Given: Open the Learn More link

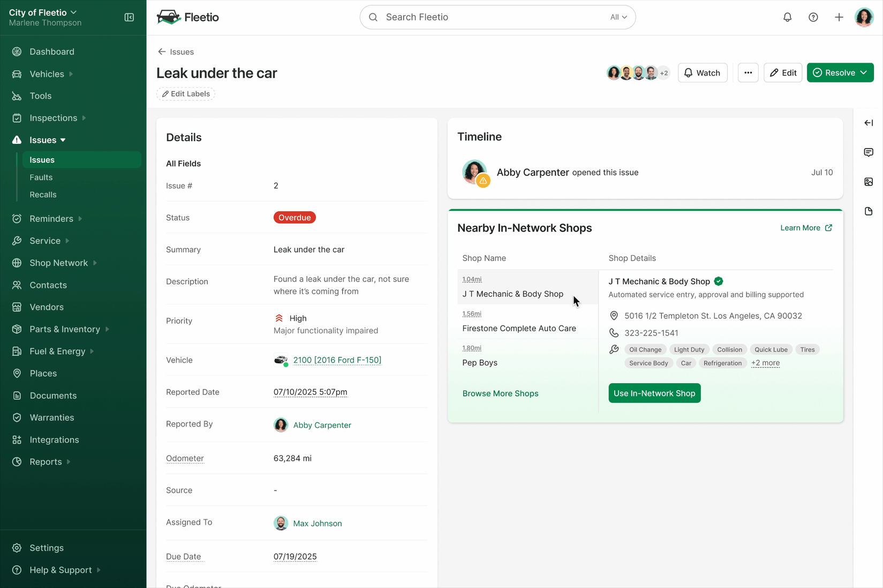Looking at the screenshot, I should [x=806, y=228].
